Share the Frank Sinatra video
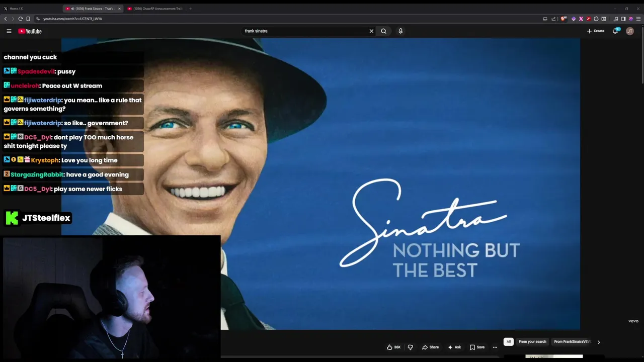Viewport: 644px width, 362px height. [430, 347]
